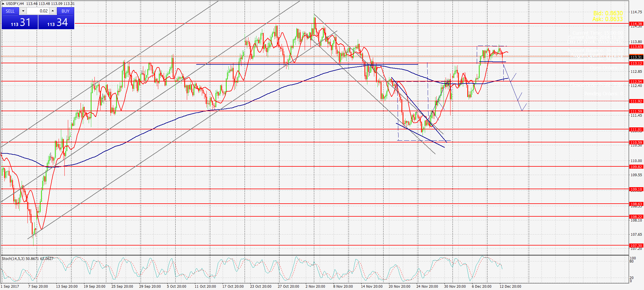Click the 114.38 red price label

[x=636, y=24]
